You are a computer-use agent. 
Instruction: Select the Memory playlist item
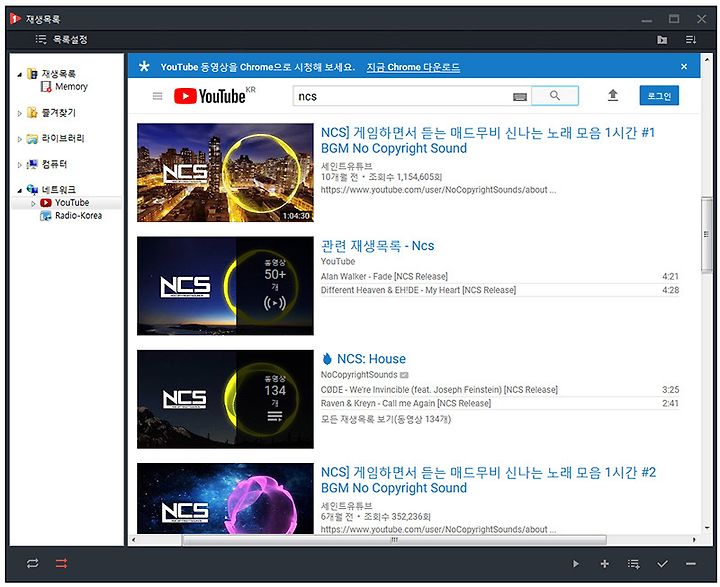pos(64,86)
